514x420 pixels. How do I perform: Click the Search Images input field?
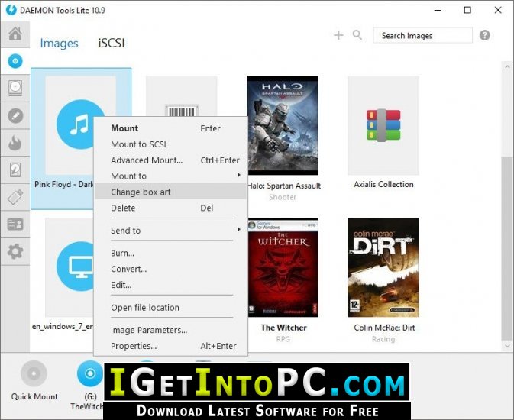(422, 35)
